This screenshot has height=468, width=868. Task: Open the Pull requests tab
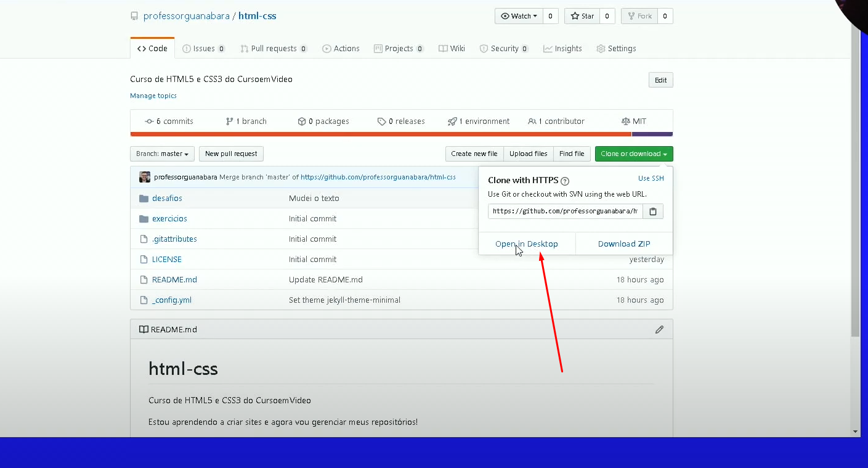[274, 49]
